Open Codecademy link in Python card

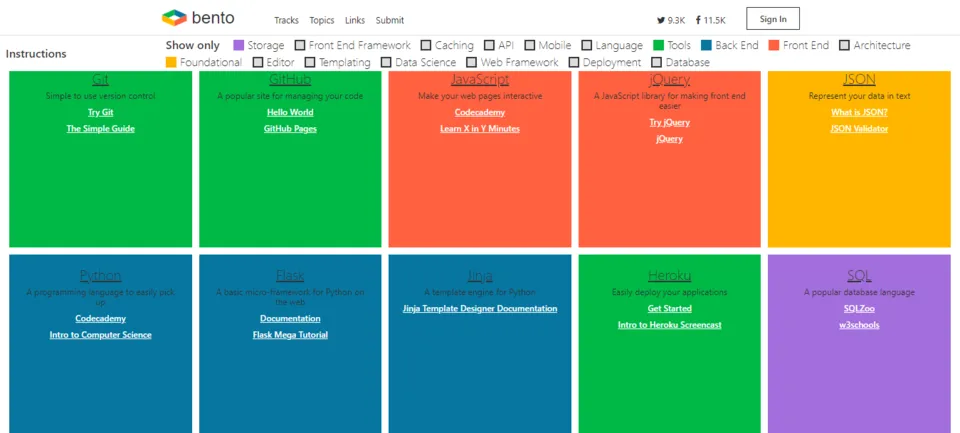click(x=100, y=318)
